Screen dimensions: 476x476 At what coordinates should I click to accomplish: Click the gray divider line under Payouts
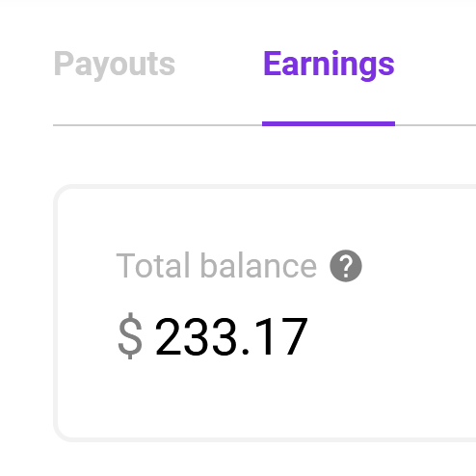[x=157, y=125]
